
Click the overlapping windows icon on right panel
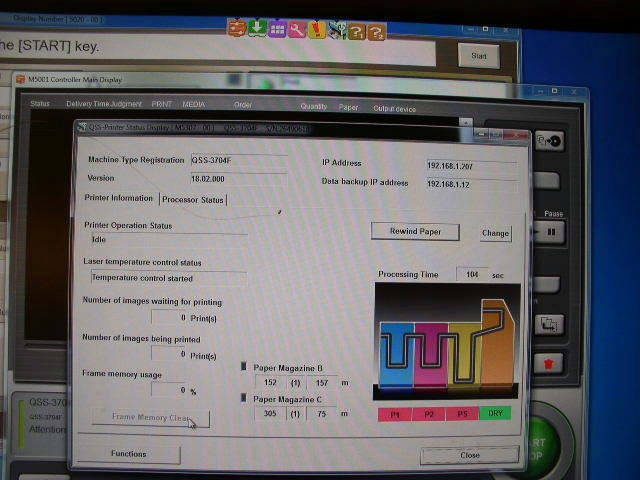[551, 324]
